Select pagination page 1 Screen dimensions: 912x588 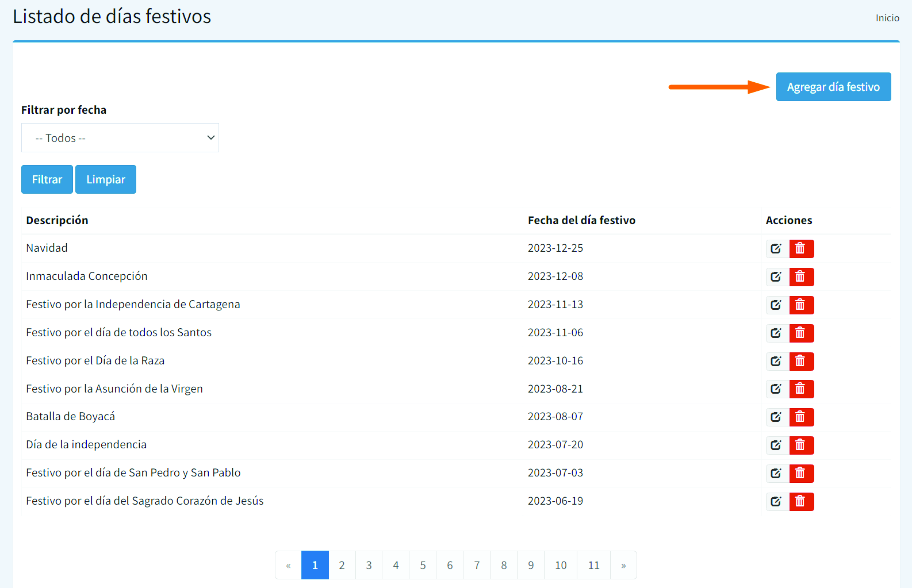[315, 565]
